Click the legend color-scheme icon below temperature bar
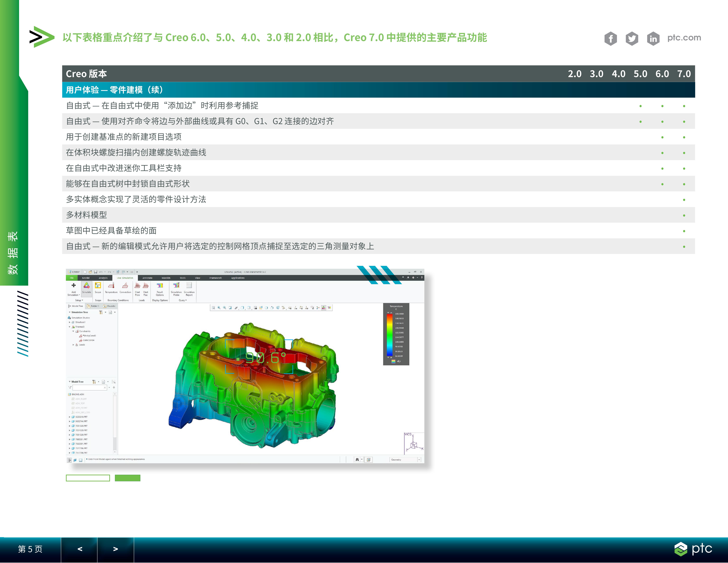This screenshot has width=728, height=563. 393,361
